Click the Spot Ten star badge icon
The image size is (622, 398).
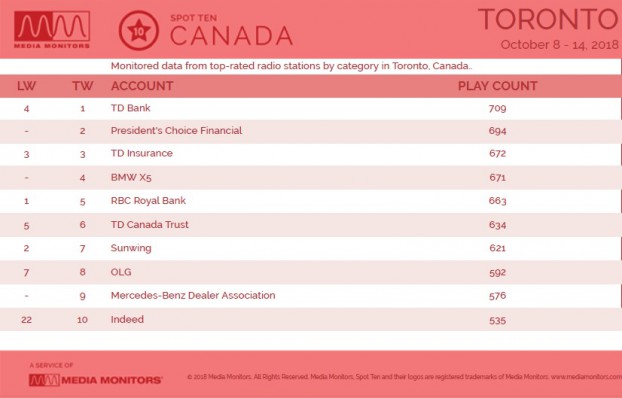coord(138,30)
